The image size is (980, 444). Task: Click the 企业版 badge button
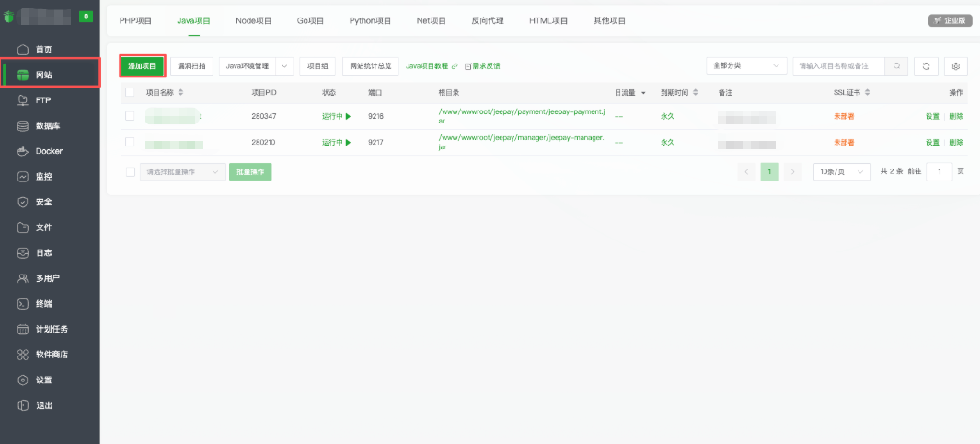coord(950,20)
